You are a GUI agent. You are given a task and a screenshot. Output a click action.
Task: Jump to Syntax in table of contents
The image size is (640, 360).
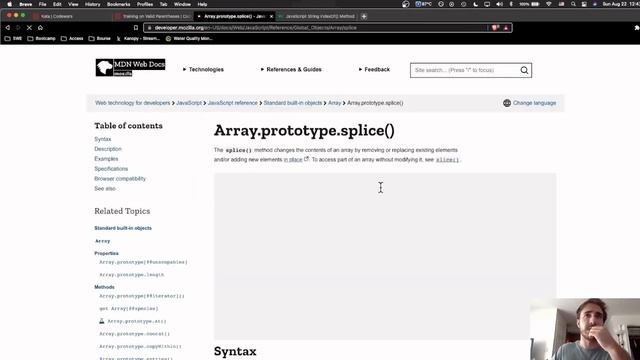coord(102,139)
